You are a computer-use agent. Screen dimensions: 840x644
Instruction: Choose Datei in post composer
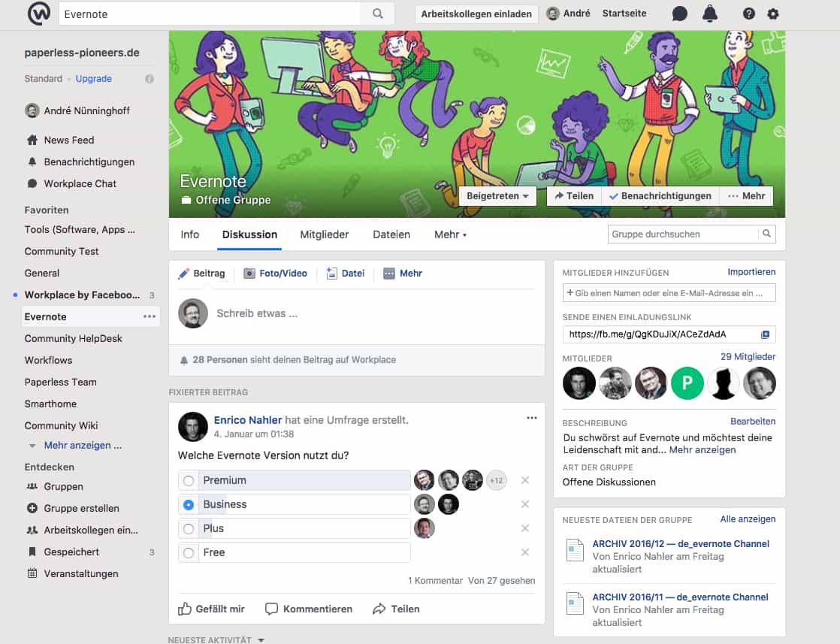[x=346, y=274]
